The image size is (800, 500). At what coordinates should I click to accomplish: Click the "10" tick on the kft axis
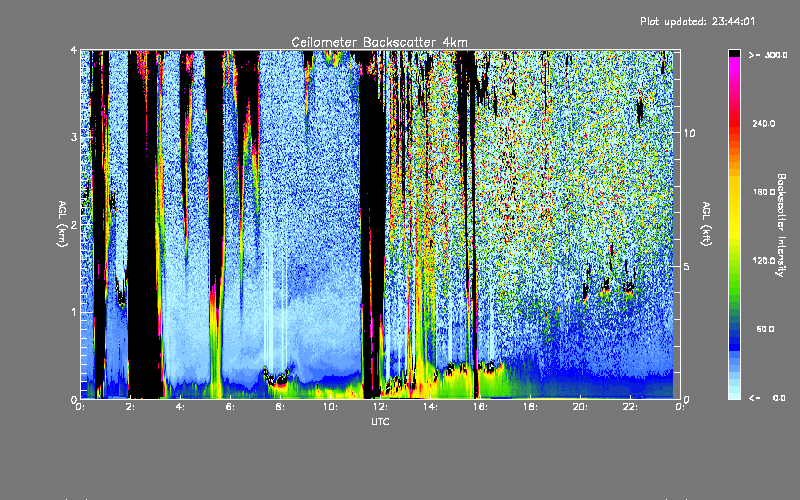point(689,133)
